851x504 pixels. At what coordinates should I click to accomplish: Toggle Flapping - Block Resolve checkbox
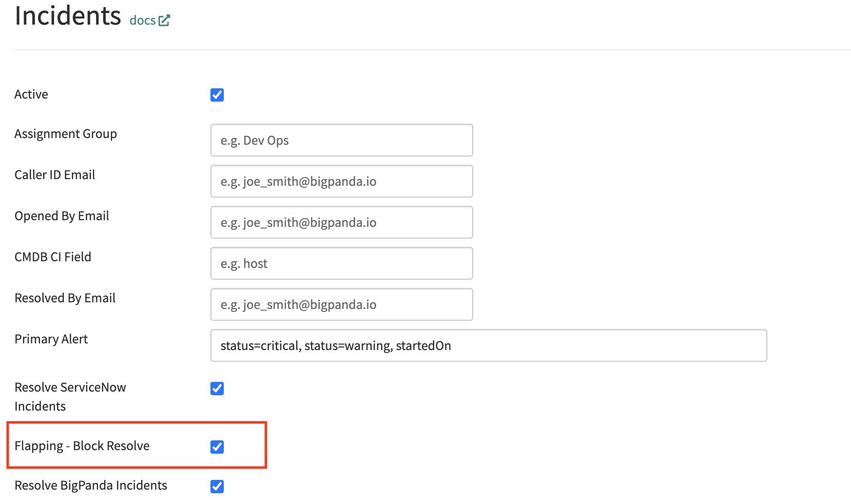[217, 447]
